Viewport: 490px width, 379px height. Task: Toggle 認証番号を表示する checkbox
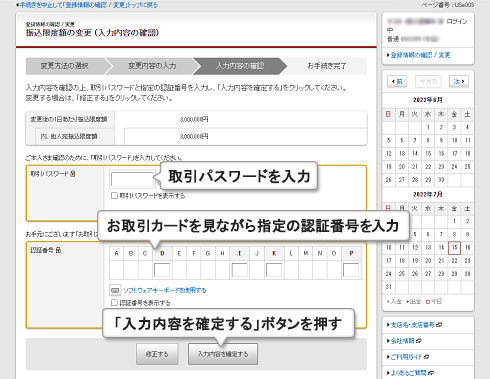click(114, 303)
